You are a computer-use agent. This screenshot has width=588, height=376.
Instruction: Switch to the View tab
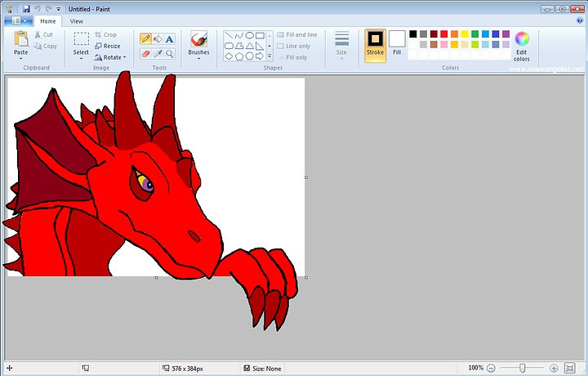[77, 21]
